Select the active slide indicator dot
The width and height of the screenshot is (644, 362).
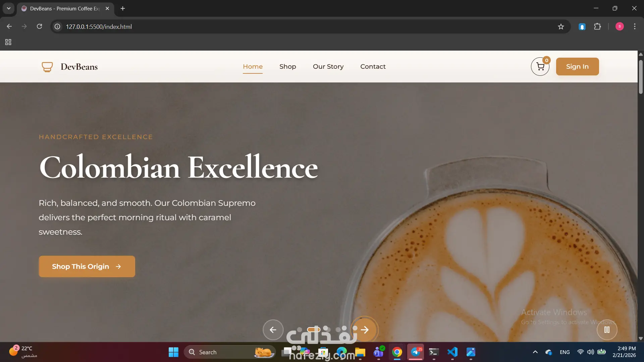[314, 329]
